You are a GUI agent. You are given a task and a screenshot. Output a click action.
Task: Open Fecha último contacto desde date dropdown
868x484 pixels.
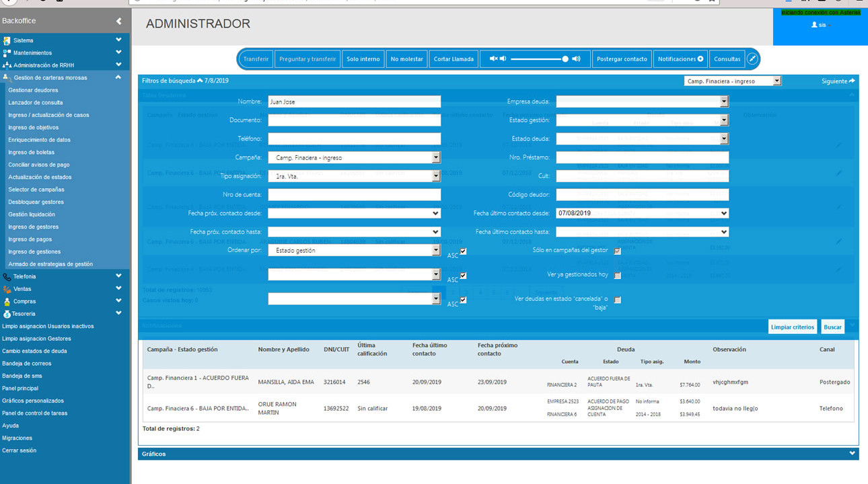724,213
